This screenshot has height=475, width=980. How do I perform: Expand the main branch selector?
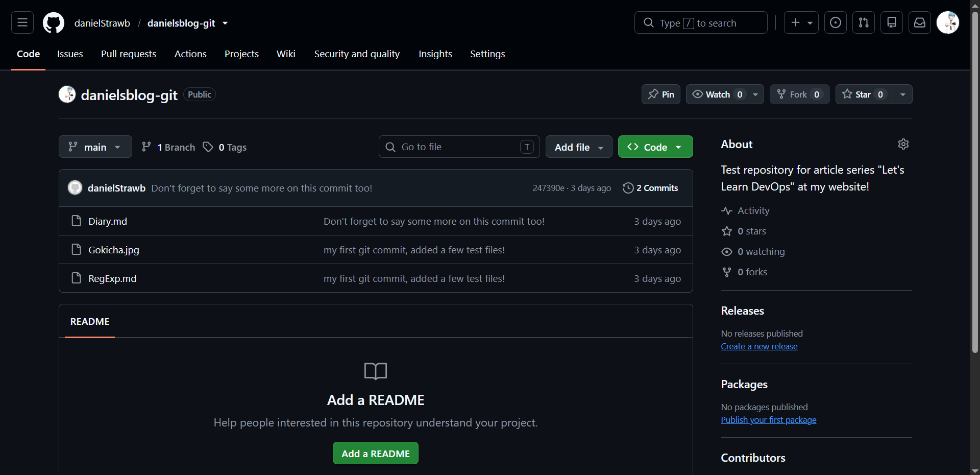tap(95, 147)
